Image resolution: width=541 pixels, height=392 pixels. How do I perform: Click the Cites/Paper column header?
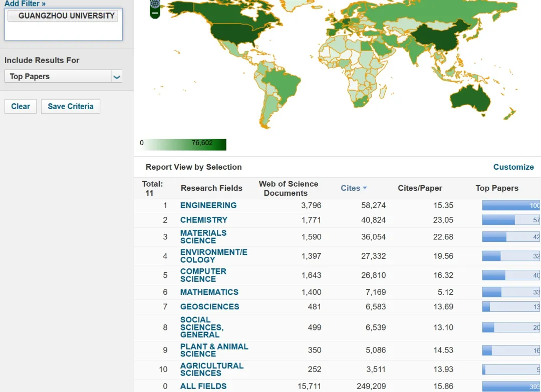(420, 188)
